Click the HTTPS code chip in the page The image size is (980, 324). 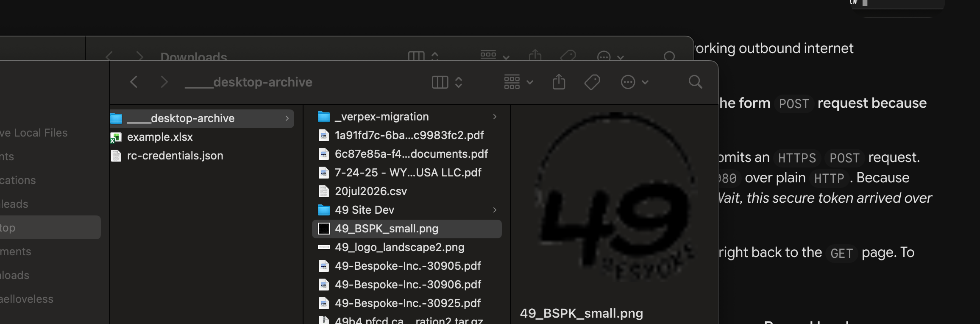pyautogui.click(x=797, y=158)
